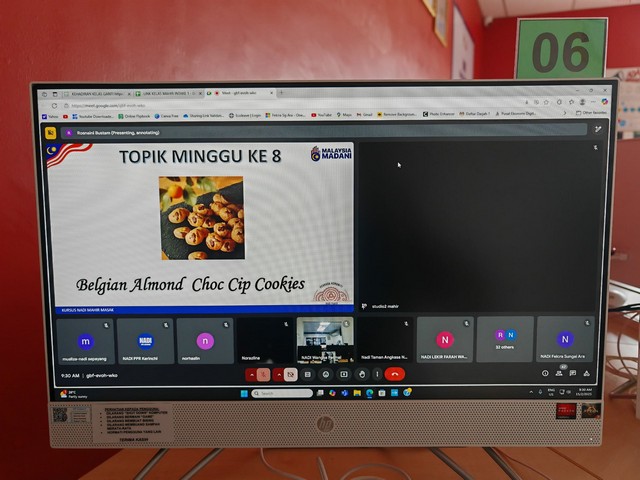The height and width of the screenshot is (480, 640).
Task: Expand audio settings arrow beside microphone
Action: [250, 374]
